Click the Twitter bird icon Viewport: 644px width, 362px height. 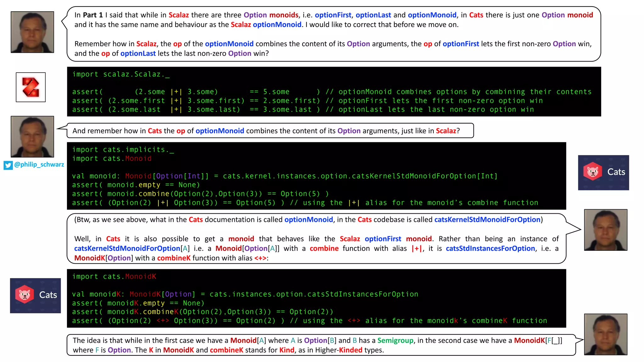(x=8, y=165)
